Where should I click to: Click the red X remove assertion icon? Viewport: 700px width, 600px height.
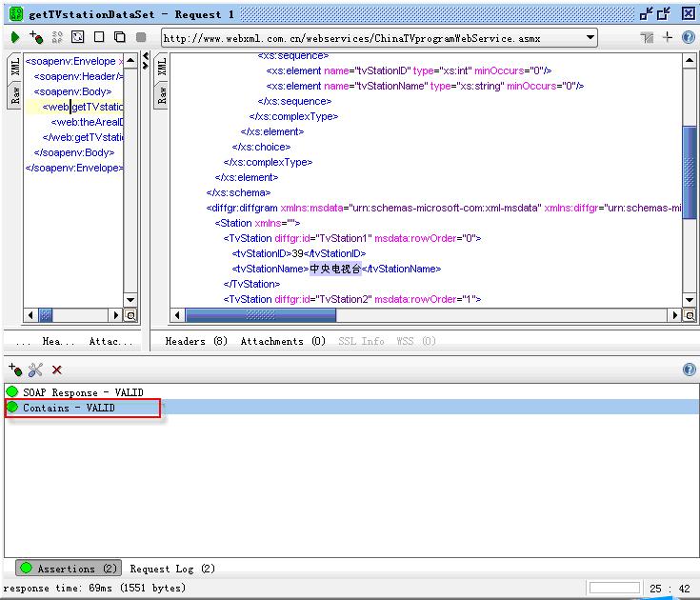click(x=57, y=370)
